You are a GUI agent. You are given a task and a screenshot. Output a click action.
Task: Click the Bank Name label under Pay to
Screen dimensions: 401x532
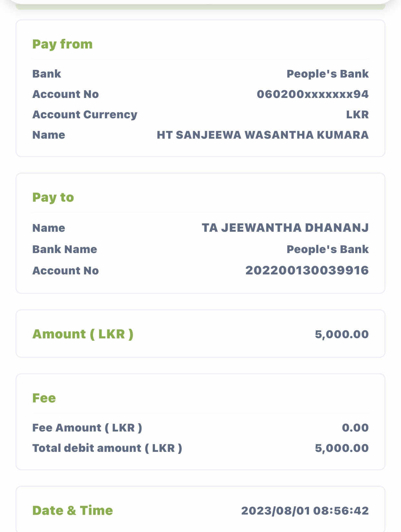65,250
